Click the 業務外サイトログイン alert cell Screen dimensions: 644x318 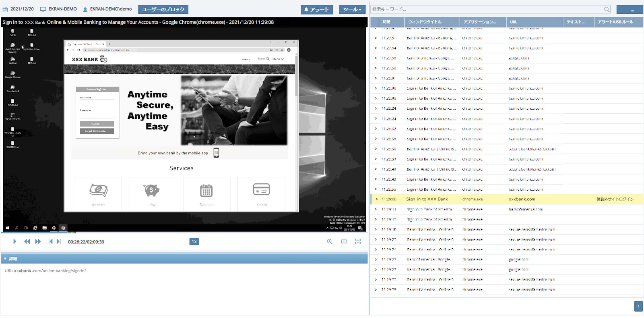(x=615, y=199)
